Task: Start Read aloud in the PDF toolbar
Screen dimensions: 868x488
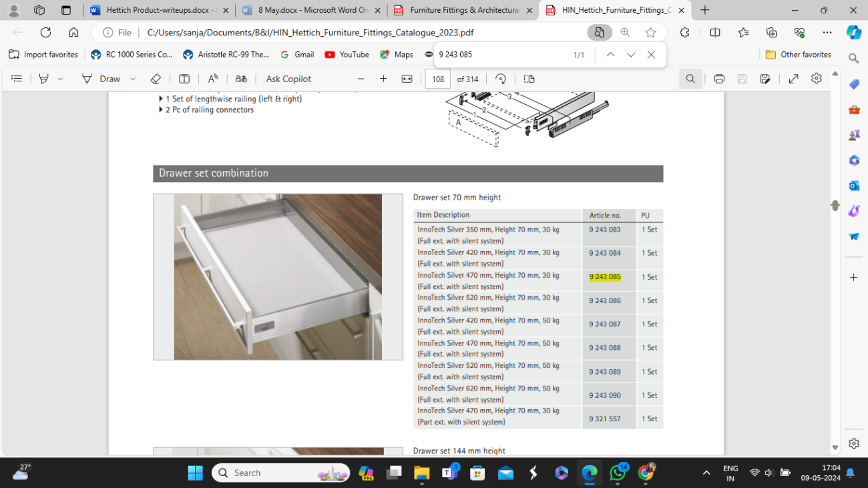Action: [213, 79]
